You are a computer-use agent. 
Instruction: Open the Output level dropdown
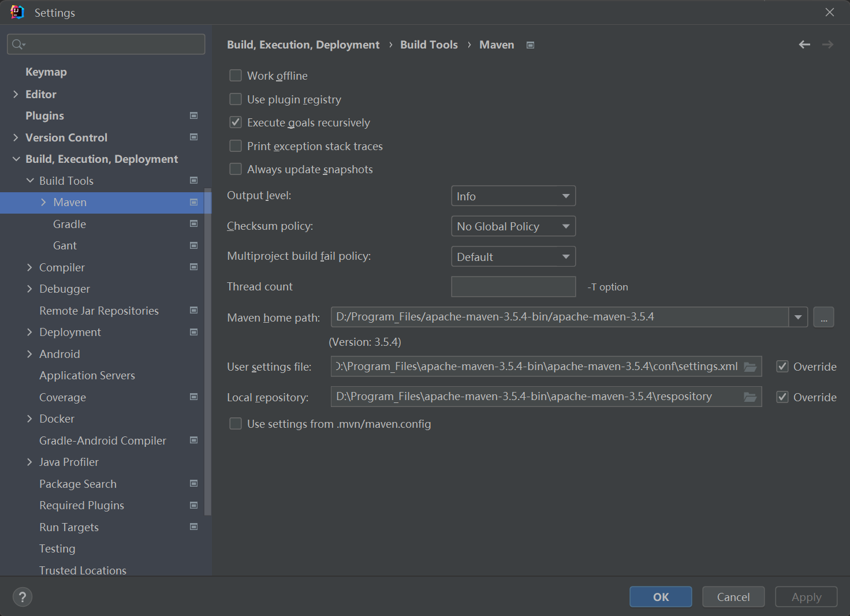[513, 196]
